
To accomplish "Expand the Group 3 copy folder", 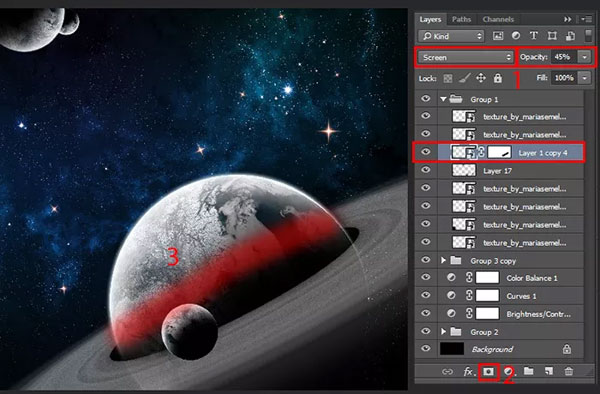I will [443, 260].
